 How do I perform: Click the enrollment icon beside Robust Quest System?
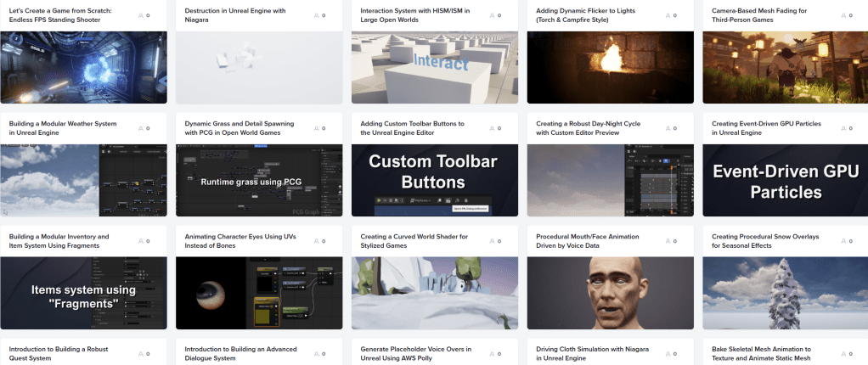point(141,354)
